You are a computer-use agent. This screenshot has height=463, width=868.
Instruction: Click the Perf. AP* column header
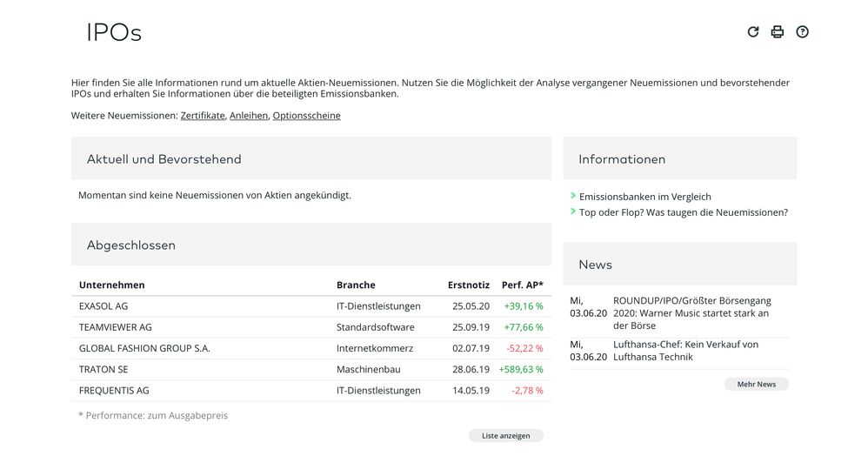pos(522,285)
